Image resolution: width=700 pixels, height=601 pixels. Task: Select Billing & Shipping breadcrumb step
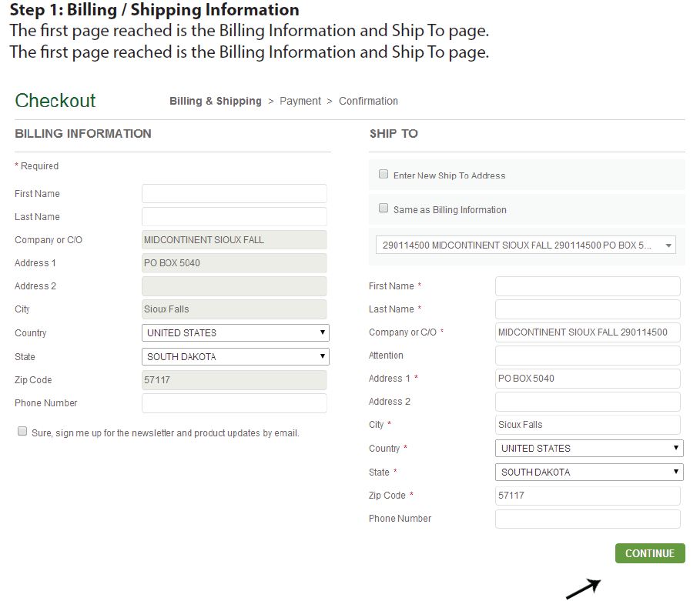point(215,101)
